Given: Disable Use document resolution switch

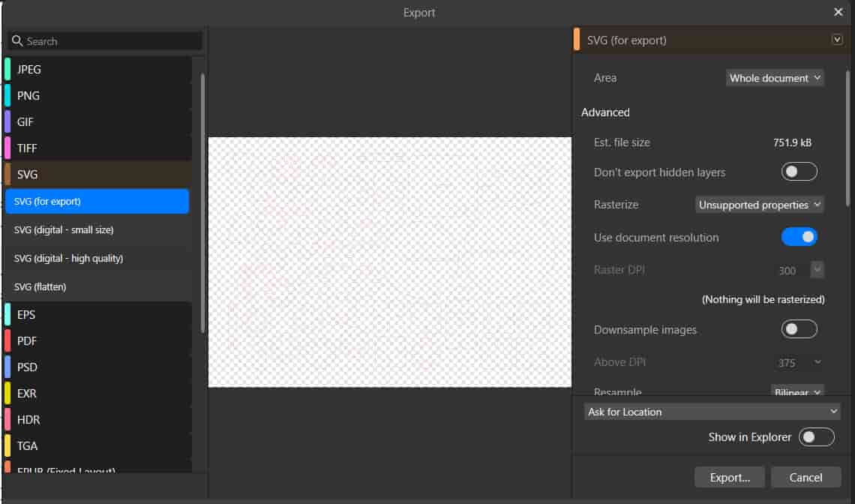Looking at the screenshot, I should 799,237.
